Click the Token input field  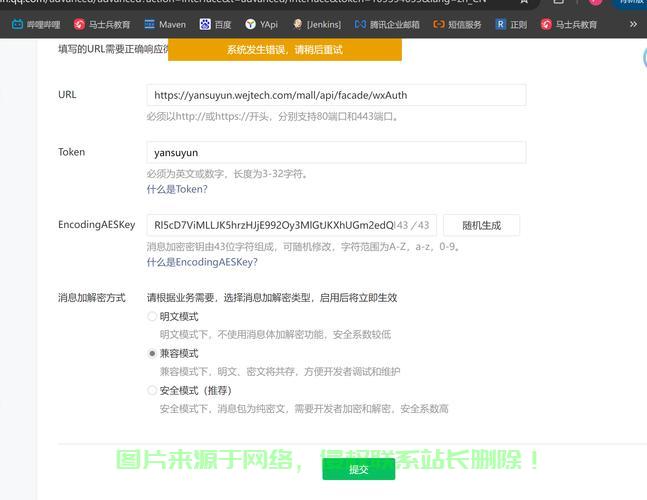pos(336,153)
